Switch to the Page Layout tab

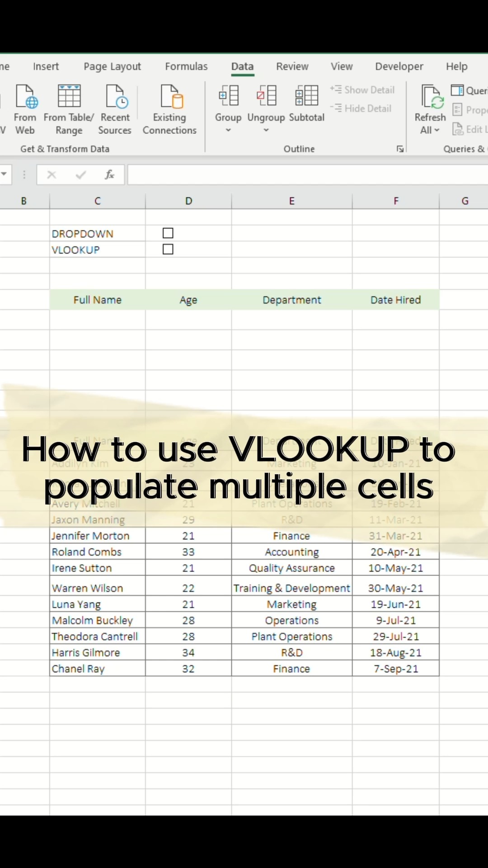click(113, 66)
